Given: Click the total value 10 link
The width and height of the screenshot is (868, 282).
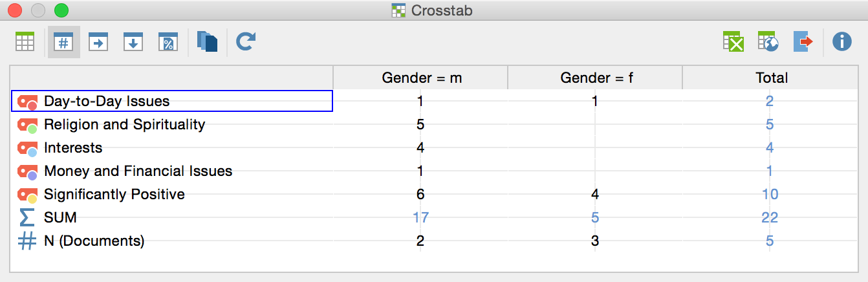Looking at the screenshot, I should click(x=770, y=194).
